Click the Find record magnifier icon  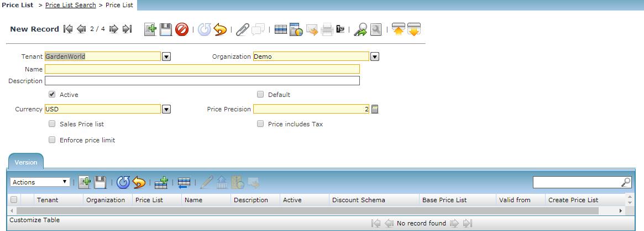(376, 29)
